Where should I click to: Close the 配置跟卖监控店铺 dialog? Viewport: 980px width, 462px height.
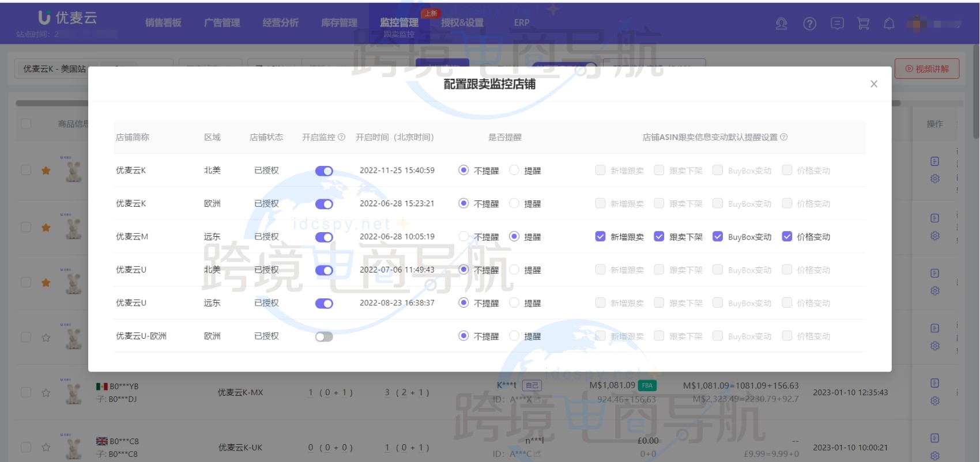(874, 84)
